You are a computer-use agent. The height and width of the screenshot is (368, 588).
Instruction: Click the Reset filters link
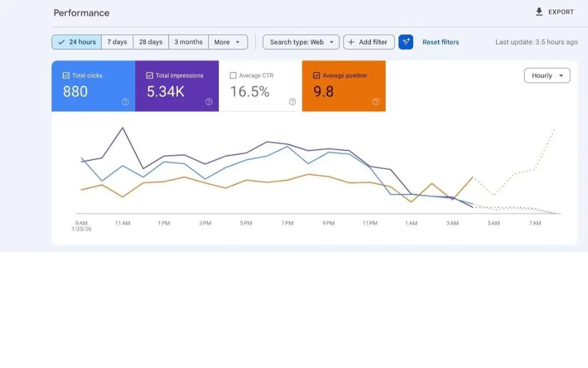(440, 42)
